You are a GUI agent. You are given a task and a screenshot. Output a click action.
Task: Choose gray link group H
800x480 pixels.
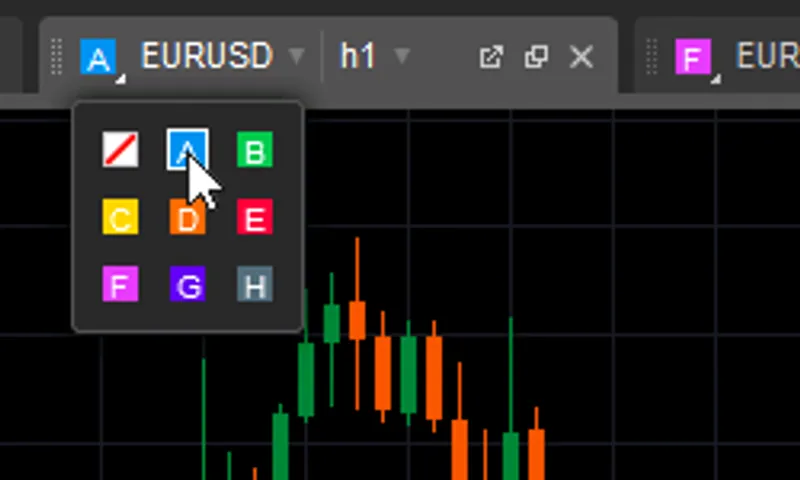coord(255,284)
